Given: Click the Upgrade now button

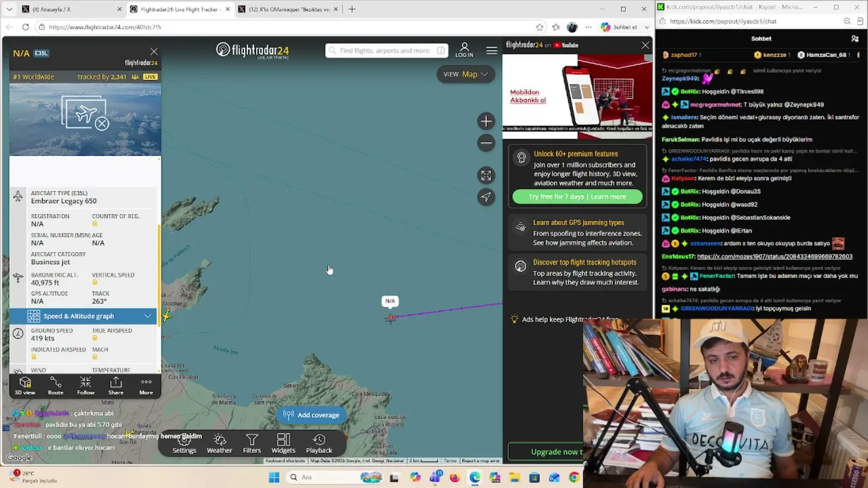Looking at the screenshot, I should tap(557, 452).
